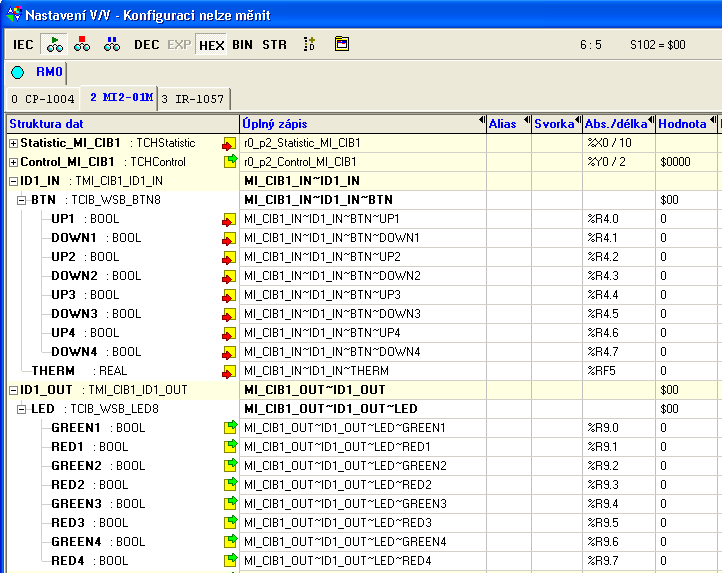This screenshot has height=573, width=722.
Task: Switch value format to STR
Action: click(274, 45)
